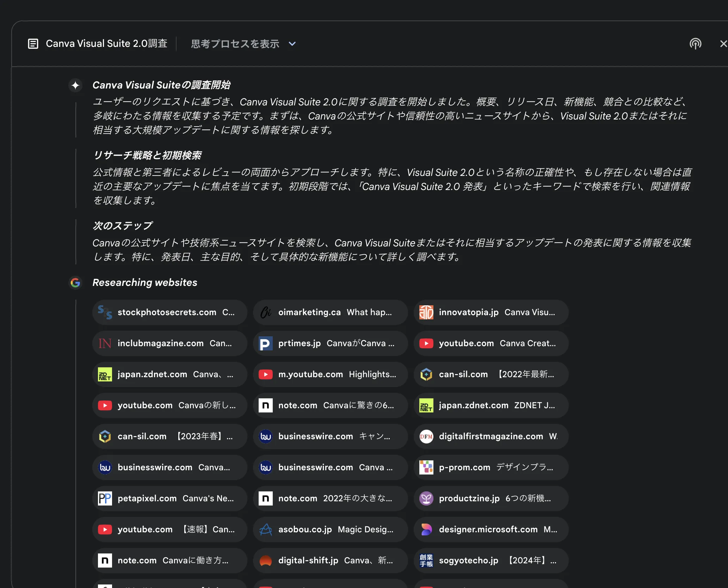Open youtube.com 【速報】Can source
The height and width of the screenshot is (588, 728).
point(170,529)
